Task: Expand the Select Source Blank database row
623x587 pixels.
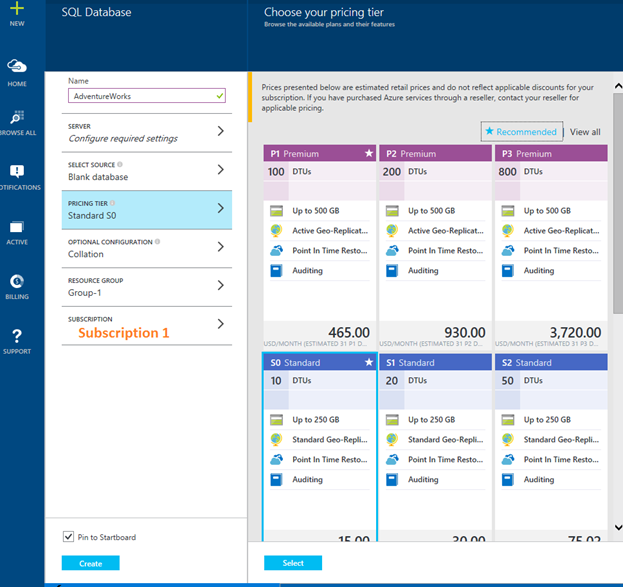Action: click(148, 171)
